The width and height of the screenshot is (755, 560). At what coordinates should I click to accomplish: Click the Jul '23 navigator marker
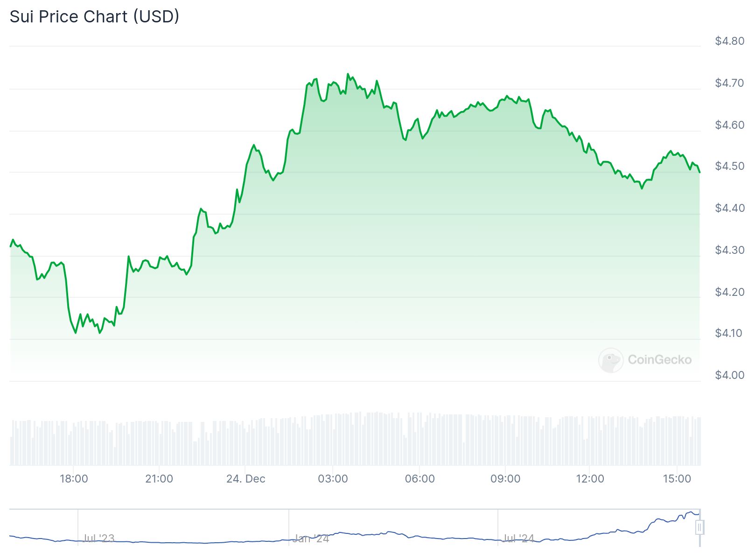click(98, 539)
